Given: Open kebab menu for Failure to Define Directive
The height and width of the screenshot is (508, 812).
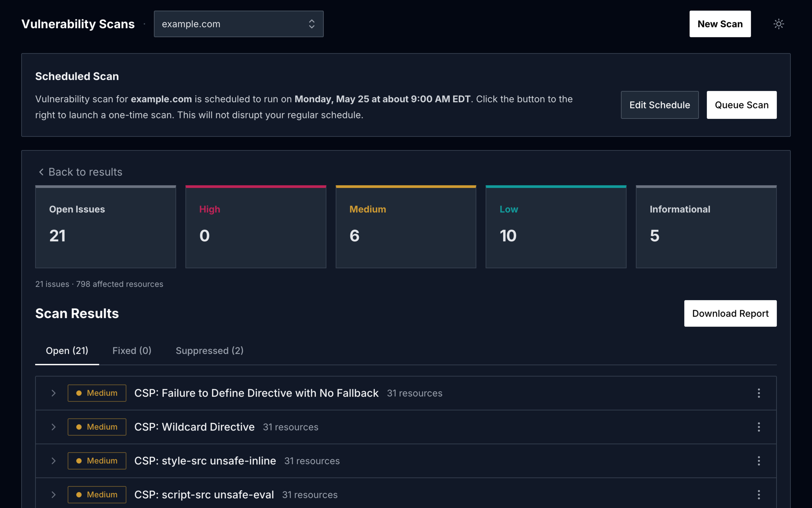Looking at the screenshot, I should 759,393.
